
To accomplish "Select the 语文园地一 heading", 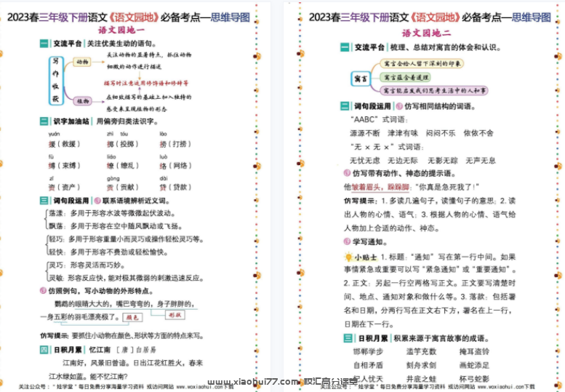I will pos(121,30).
